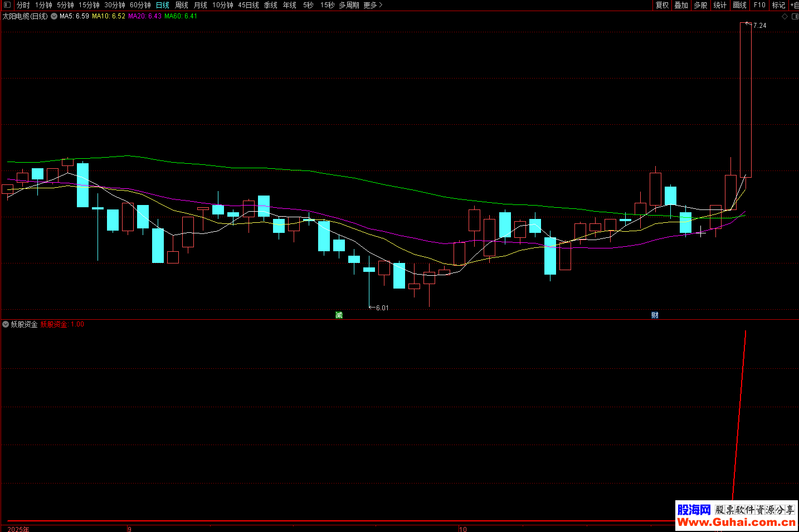Viewport: 799px width, 532px height.
Task: Expand 更多 period options
Action: 373,5
